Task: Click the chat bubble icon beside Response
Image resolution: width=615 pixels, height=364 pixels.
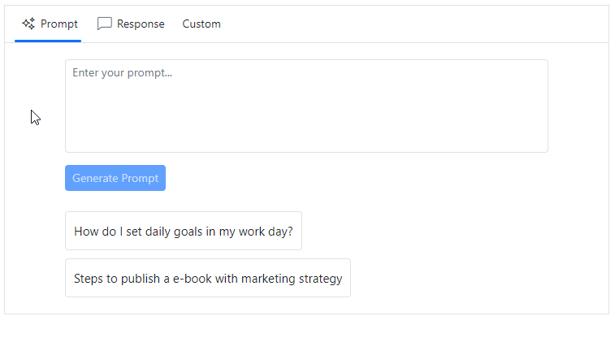Action: [x=105, y=24]
